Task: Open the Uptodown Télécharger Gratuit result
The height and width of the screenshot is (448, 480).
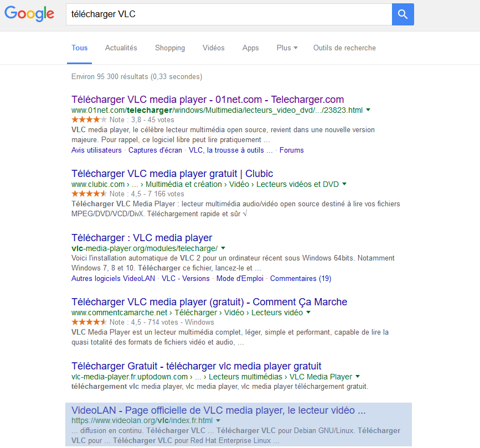Action: click(196, 366)
